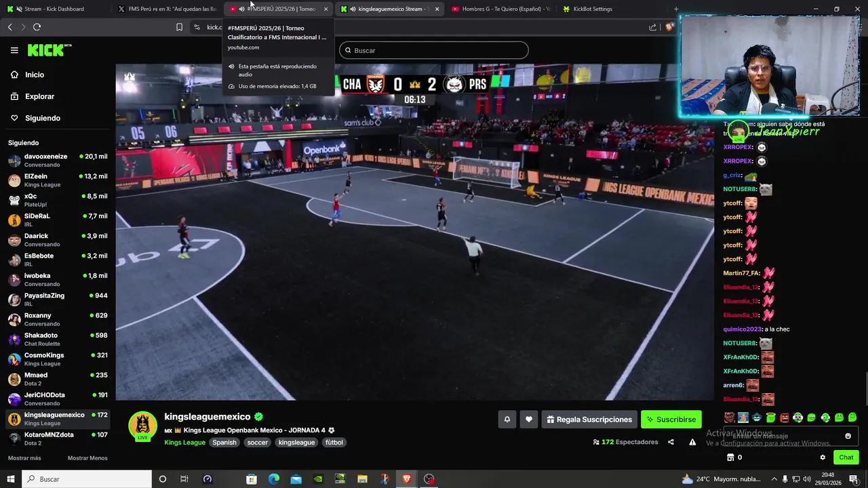868x488 pixels.
Task: Toggle the notification bell for the channel
Action: (507, 420)
